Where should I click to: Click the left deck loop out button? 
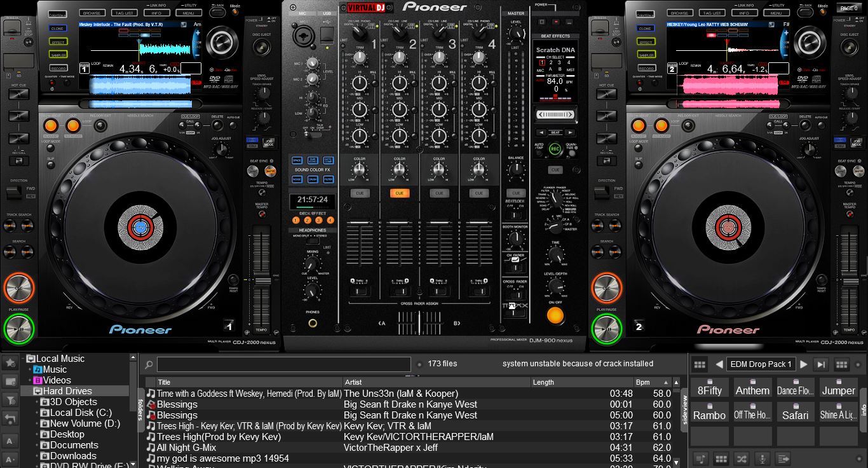(73, 125)
